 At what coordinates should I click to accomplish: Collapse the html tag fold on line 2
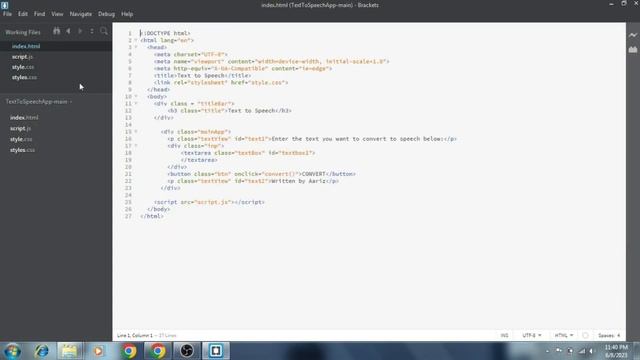[x=136, y=40]
